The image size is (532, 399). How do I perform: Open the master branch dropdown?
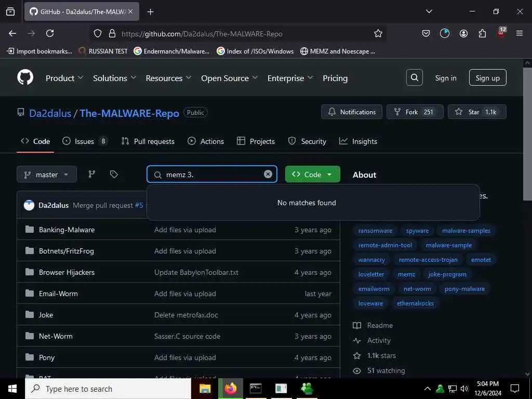(x=47, y=175)
